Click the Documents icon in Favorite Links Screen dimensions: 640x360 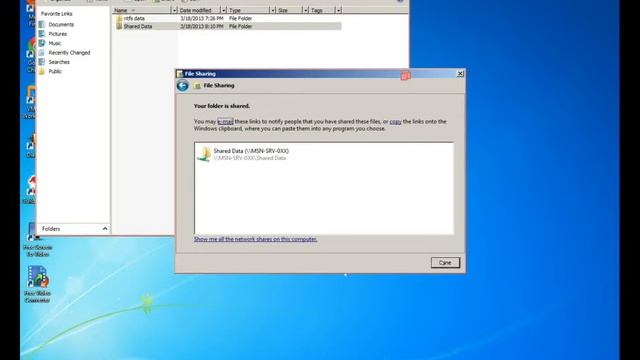pyautogui.click(x=42, y=24)
